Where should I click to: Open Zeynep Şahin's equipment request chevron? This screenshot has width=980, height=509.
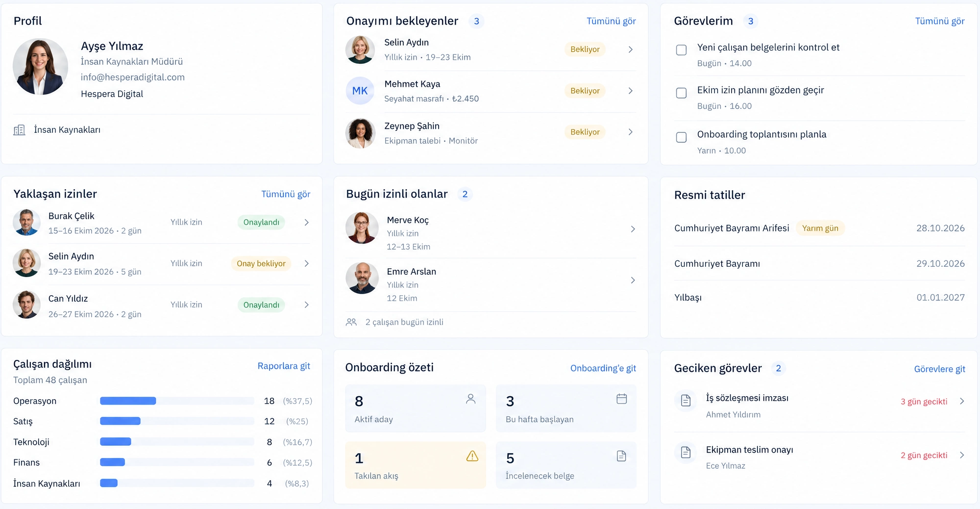tap(631, 132)
